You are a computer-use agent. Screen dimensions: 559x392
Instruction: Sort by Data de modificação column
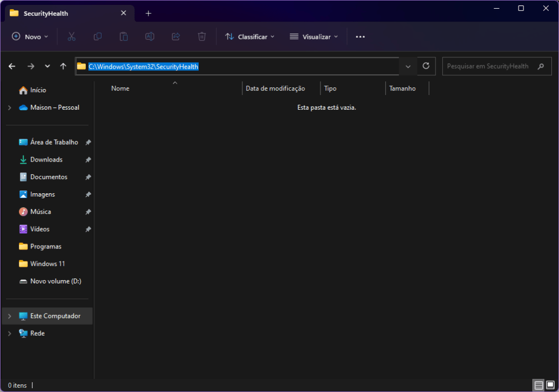click(281, 88)
